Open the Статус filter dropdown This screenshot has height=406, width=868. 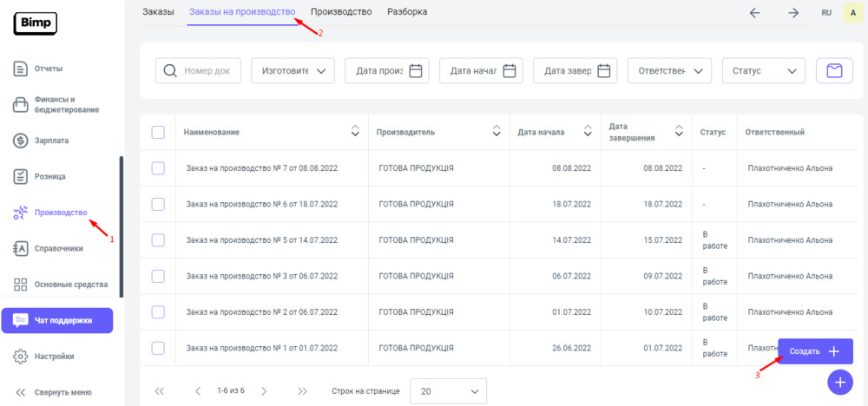click(x=763, y=71)
